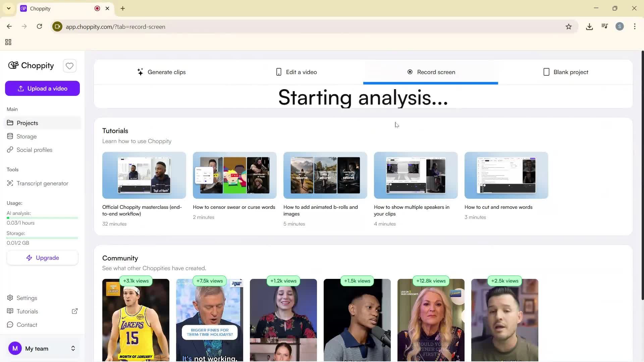Bookmark the page with the star icon

(569, 26)
